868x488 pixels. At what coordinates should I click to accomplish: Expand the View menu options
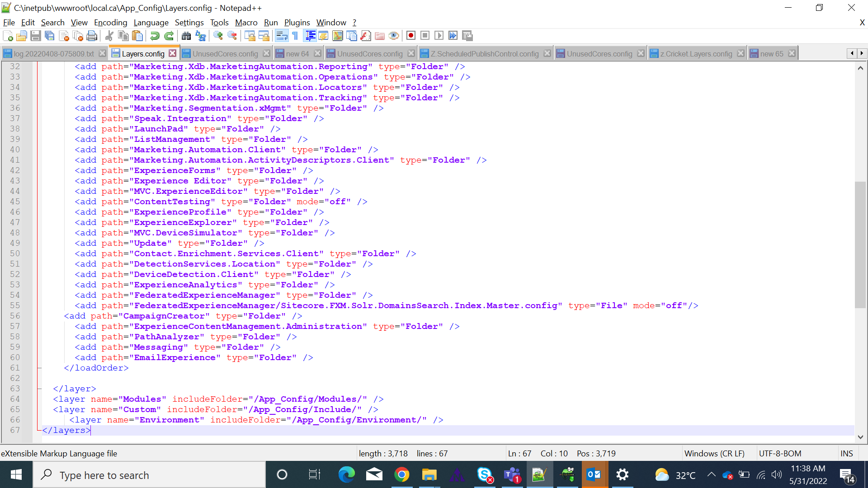(78, 22)
